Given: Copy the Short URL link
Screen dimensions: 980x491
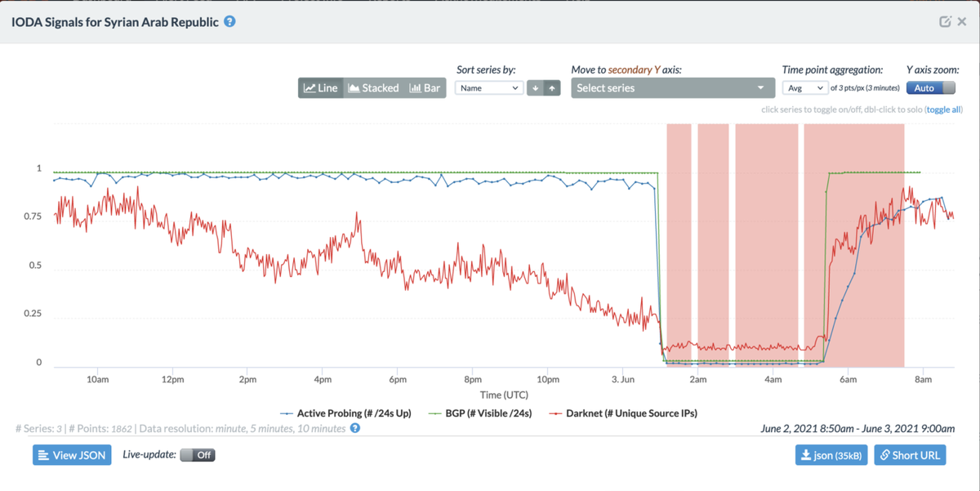Looking at the screenshot, I should coord(909,455).
